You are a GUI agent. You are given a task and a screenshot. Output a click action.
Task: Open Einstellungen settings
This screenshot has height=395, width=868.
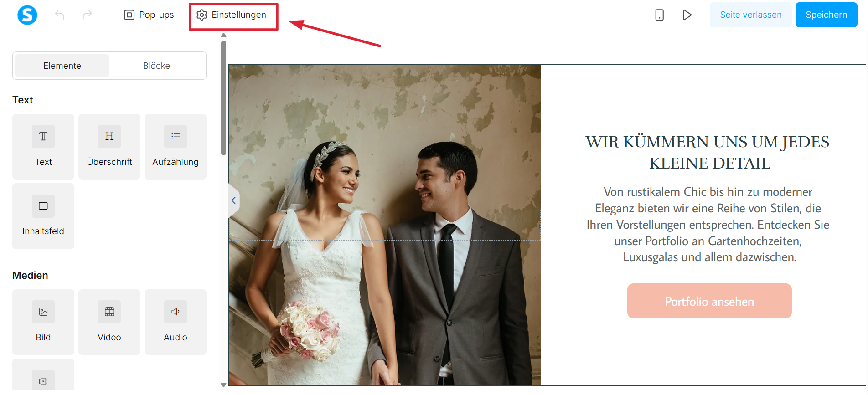232,15
